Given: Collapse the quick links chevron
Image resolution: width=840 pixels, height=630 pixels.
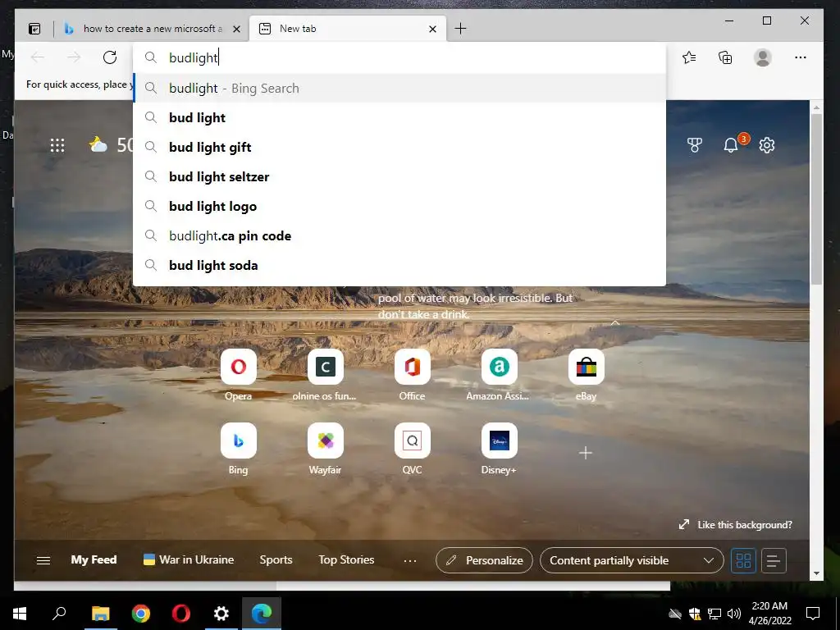Looking at the screenshot, I should click(615, 323).
